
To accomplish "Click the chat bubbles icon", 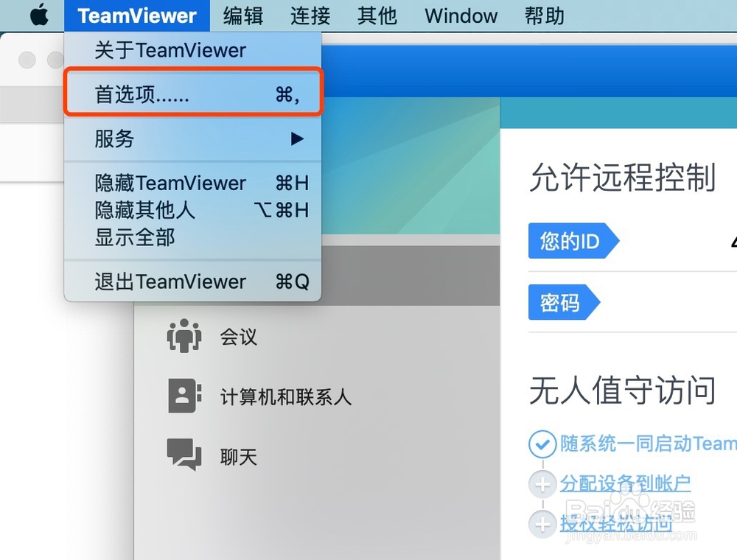I will coord(184,455).
